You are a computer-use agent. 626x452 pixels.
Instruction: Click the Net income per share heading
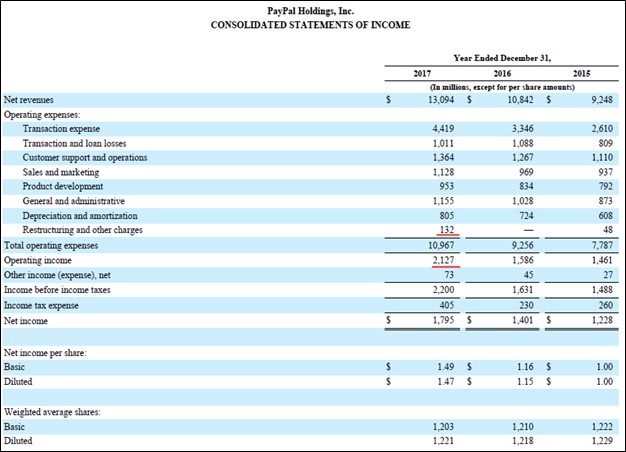(x=46, y=353)
